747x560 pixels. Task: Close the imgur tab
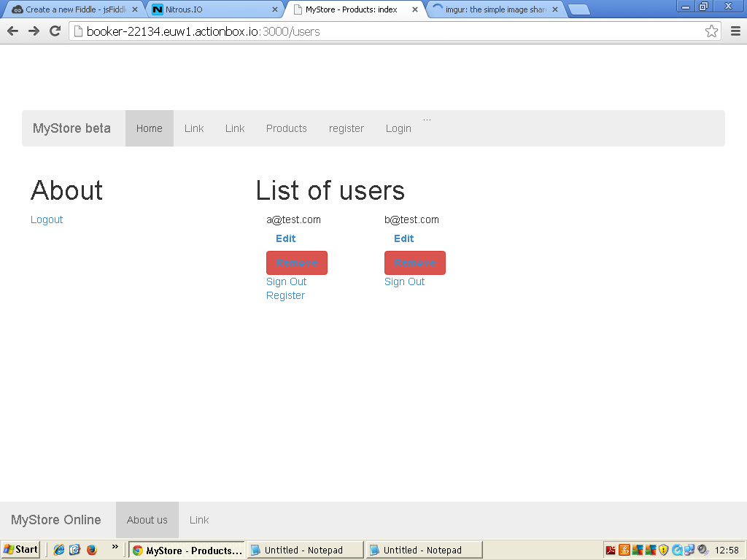pos(555,9)
